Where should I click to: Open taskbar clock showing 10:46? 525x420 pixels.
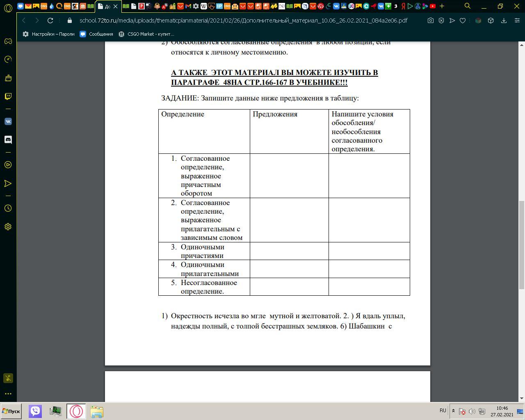pyautogui.click(x=502, y=411)
